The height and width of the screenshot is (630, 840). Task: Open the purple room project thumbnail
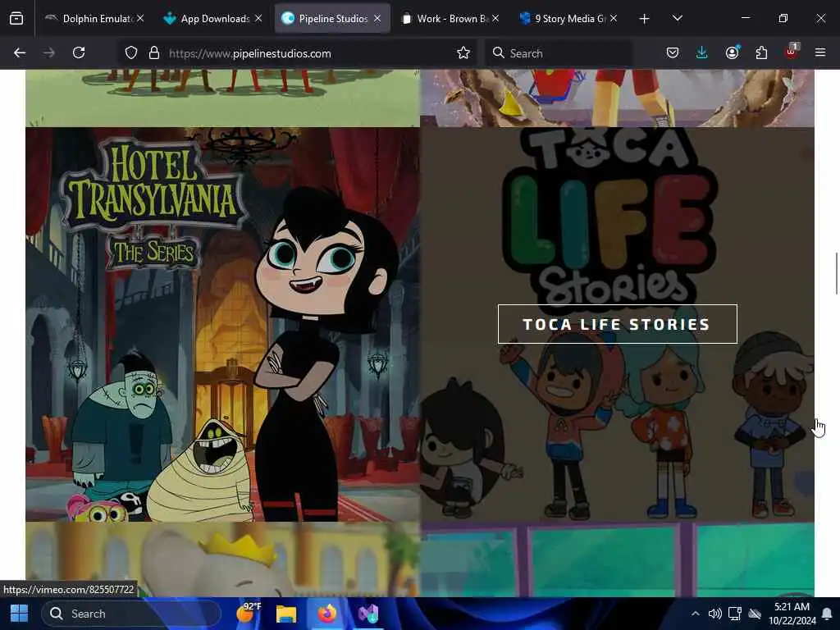(617, 98)
